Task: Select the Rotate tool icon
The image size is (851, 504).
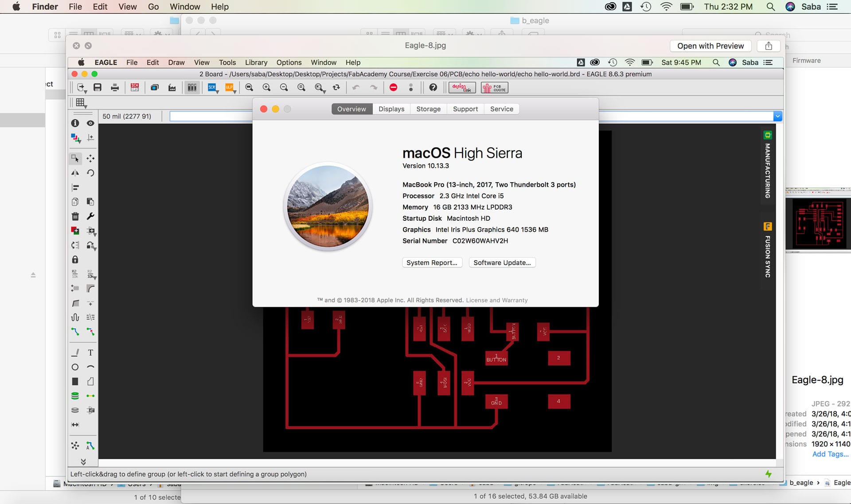Action: point(90,173)
